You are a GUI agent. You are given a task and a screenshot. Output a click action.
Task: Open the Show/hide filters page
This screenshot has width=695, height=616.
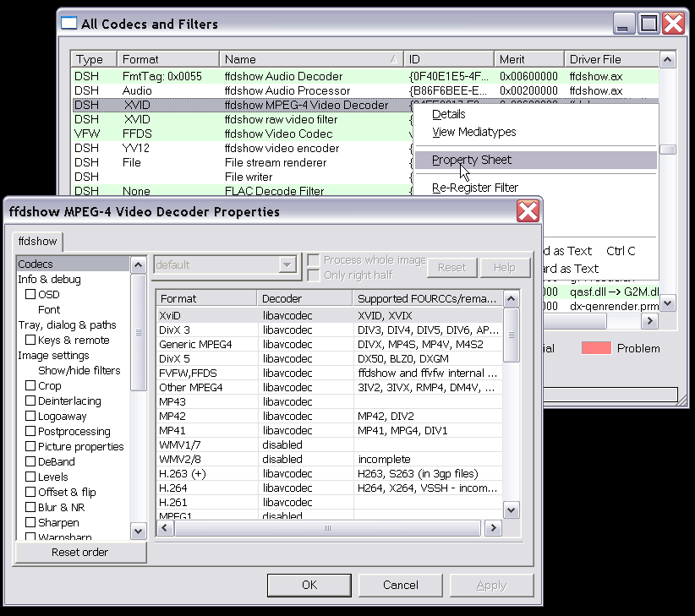79,370
